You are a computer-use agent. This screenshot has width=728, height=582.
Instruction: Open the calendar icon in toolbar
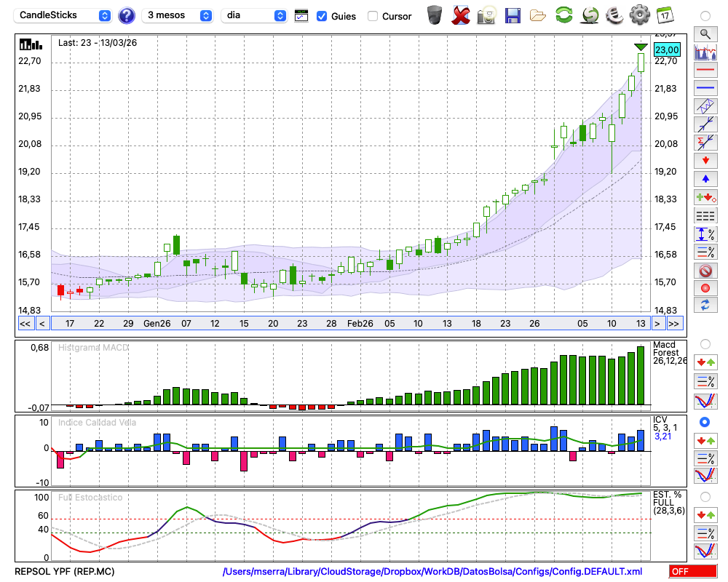click(x=664, y=15)
